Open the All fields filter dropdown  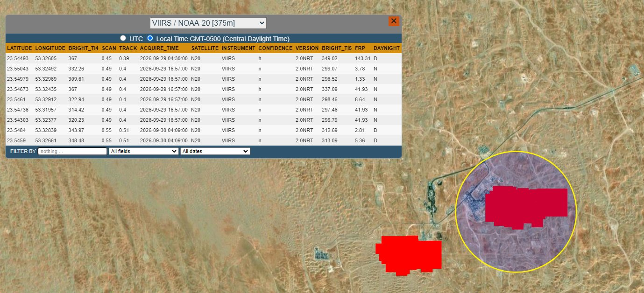[x=144, y=151]
